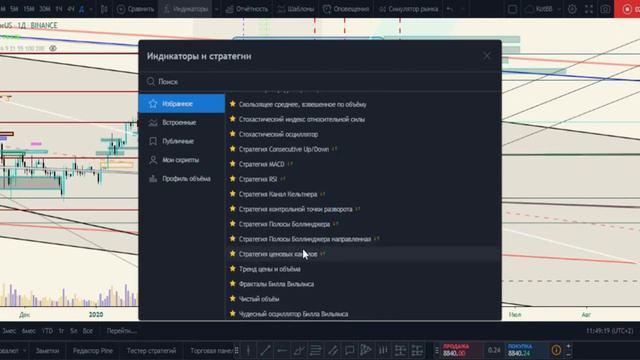Add Стратегия контрольной точки разворота
The image size is (640, 360).
tap(363, 209)
